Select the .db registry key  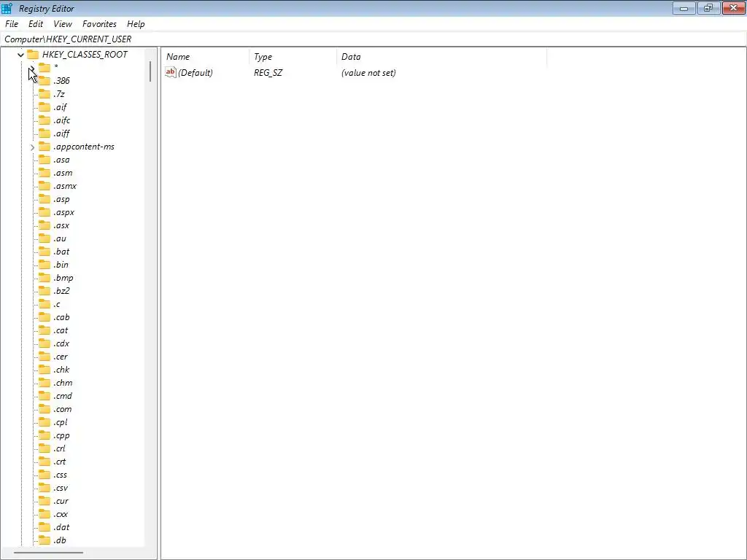60,540
